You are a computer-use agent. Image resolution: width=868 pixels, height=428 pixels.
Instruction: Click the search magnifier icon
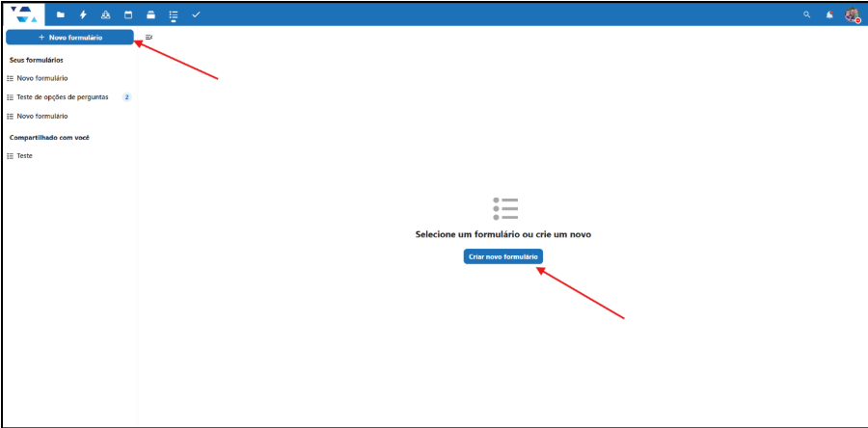807,14
